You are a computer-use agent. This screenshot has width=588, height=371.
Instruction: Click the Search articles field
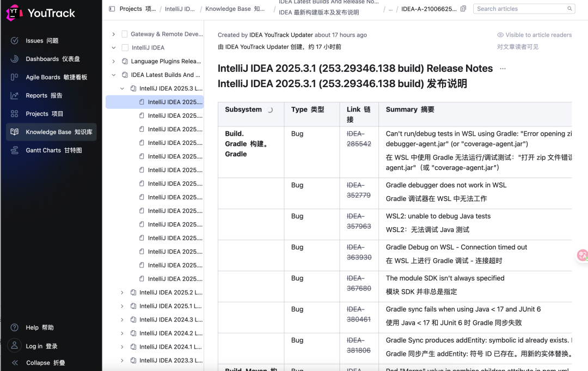(524, 9)
